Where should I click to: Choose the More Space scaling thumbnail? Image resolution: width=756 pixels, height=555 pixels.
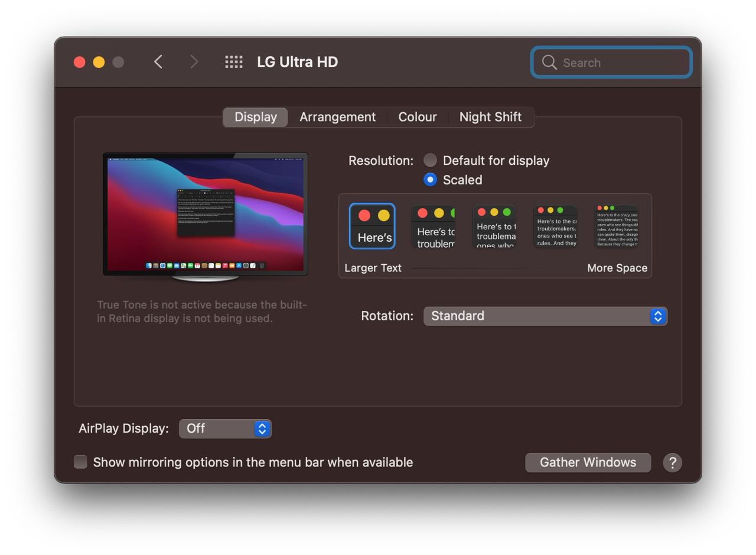(616, 226)
